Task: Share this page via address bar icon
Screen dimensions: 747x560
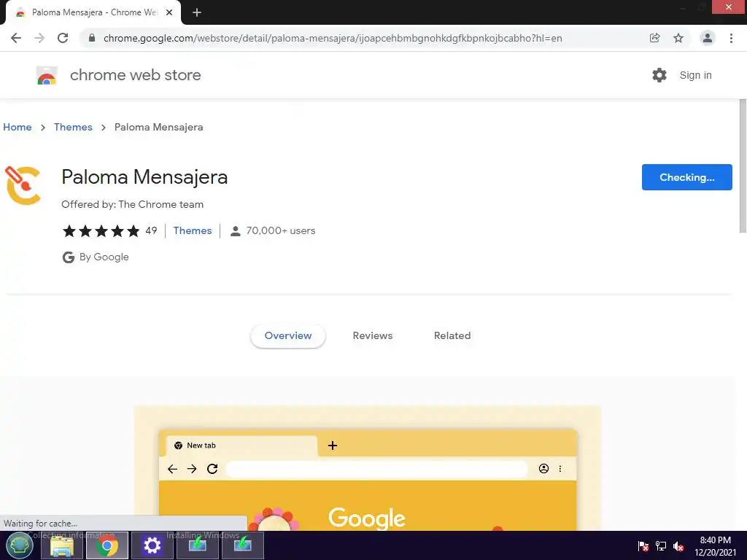Action: pos(654,38)
